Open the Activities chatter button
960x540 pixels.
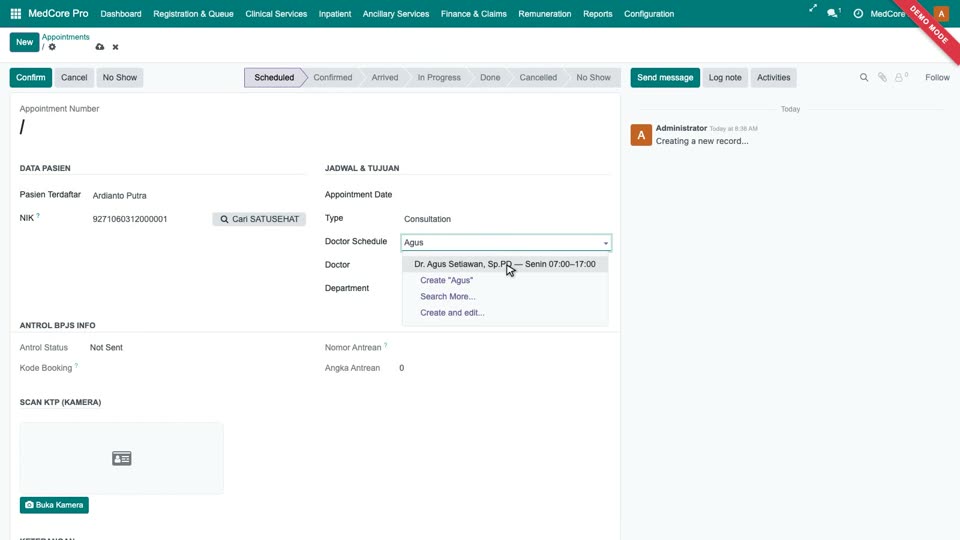[x=773, y=78]
